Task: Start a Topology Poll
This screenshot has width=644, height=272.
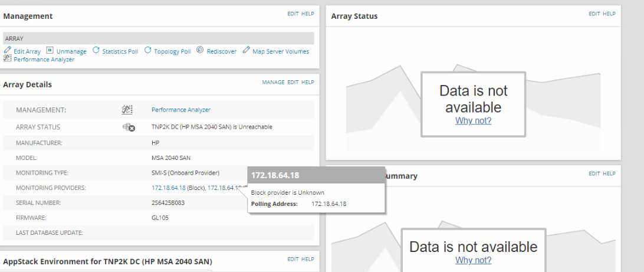Action: click(x=172, y=52)
